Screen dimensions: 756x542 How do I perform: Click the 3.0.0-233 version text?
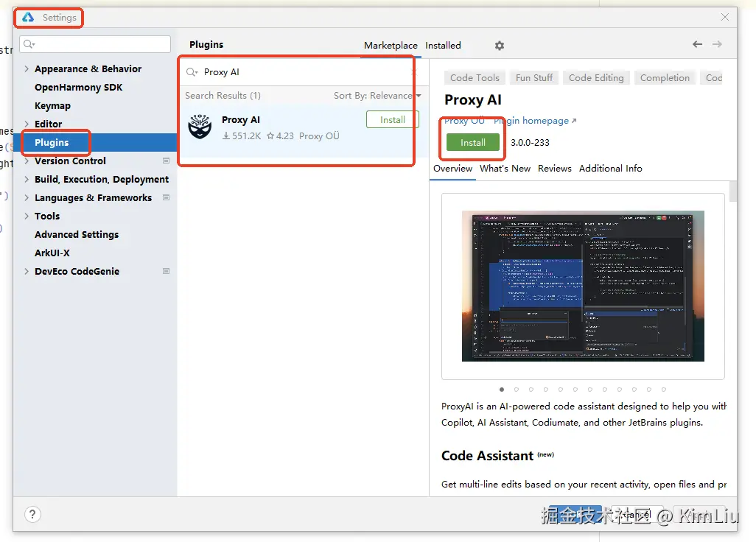pos(530,143)
